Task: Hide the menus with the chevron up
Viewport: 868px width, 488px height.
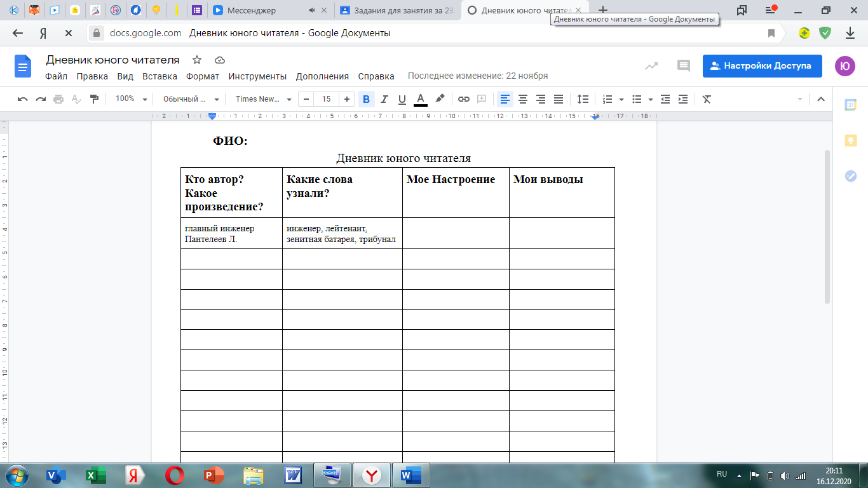Action: click(x=820, y=99)
